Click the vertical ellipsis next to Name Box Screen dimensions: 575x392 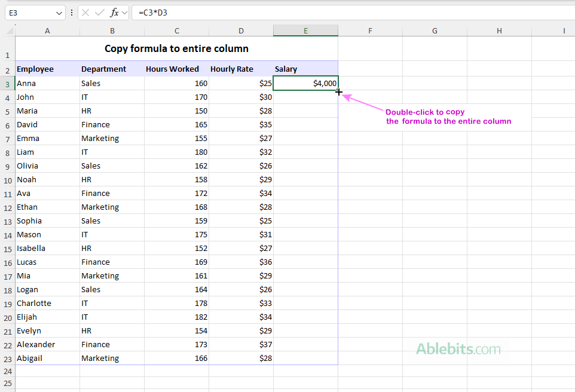coord(72,12)
